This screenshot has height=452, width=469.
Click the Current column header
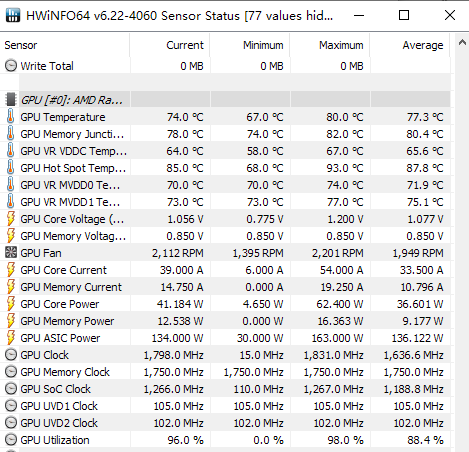pyautogui.click(x=170, y=45)
